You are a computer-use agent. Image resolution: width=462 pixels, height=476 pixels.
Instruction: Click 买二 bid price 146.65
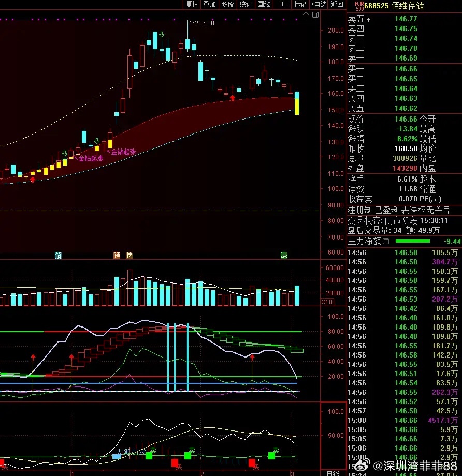pyautogui.click(x=406, y=79)
